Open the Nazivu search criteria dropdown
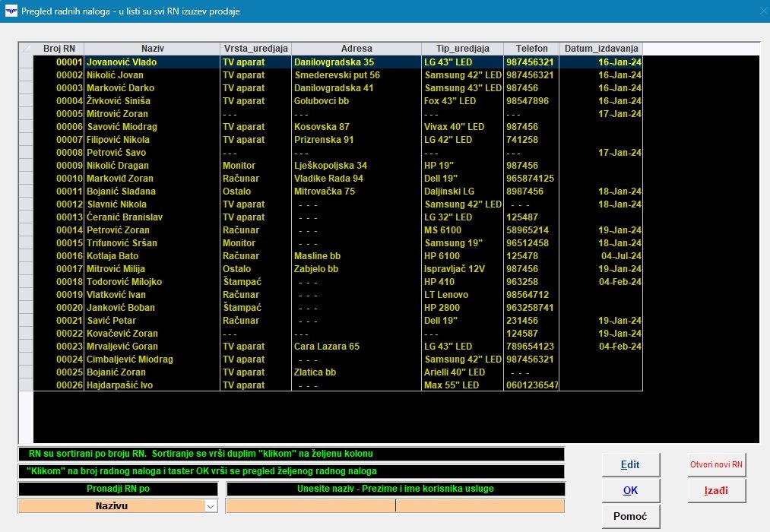 (211, 505)
